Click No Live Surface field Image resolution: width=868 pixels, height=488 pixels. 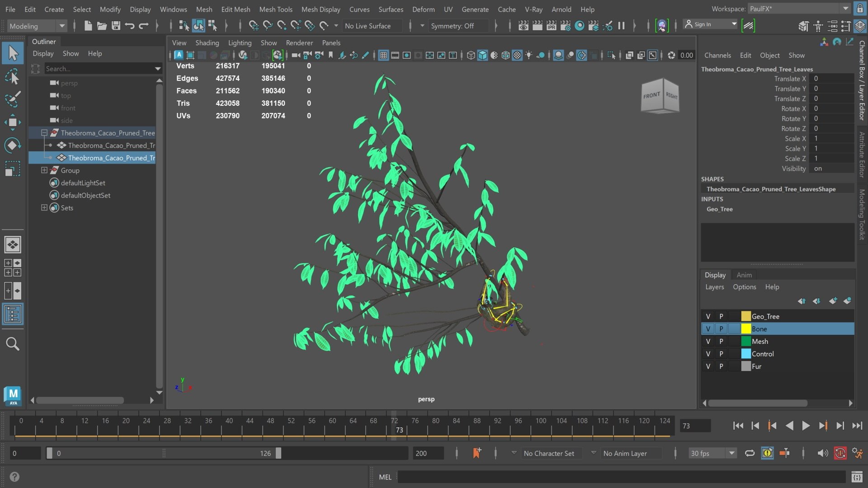pyautogui.click(x=372, y=26)
